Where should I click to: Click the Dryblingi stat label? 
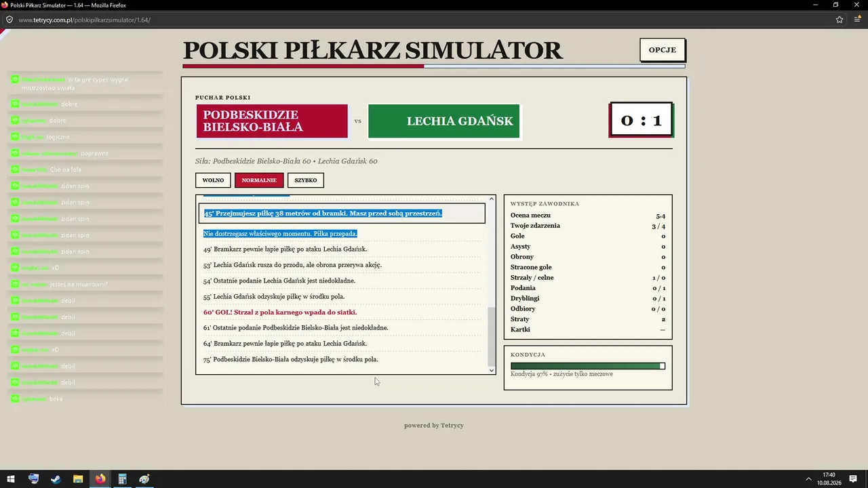click(x=525, y=298)
